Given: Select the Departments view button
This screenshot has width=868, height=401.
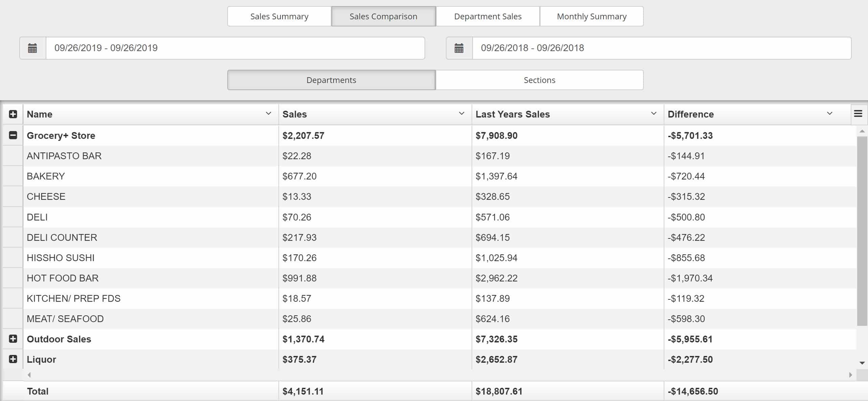Looking at the screenshot, I should click(x=331, y=80).
